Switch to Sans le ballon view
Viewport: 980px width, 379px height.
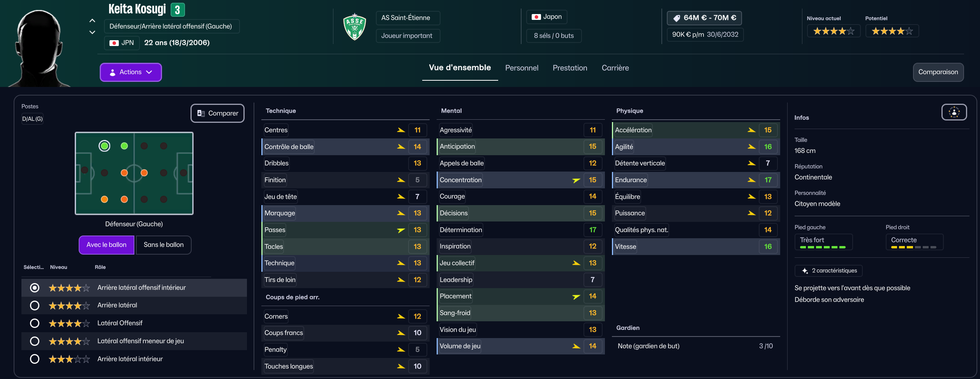(x=164, y=245)
